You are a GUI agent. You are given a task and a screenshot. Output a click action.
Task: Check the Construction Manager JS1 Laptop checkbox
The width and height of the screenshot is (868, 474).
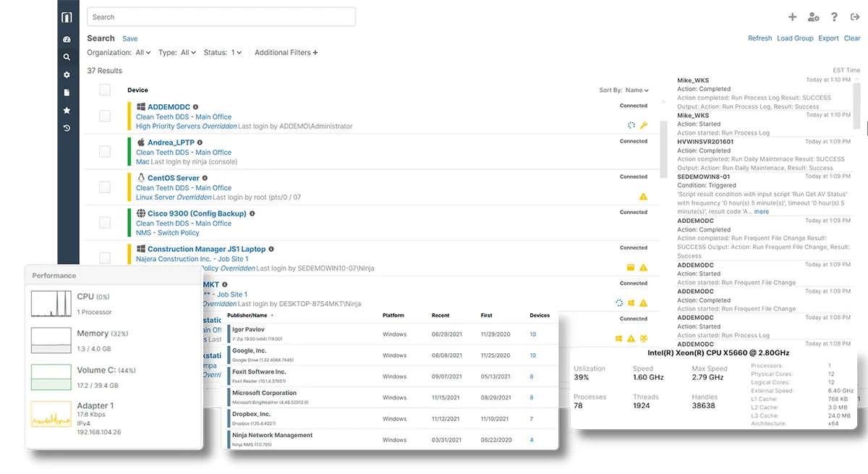pyautogui.click(x=105, y=258)
